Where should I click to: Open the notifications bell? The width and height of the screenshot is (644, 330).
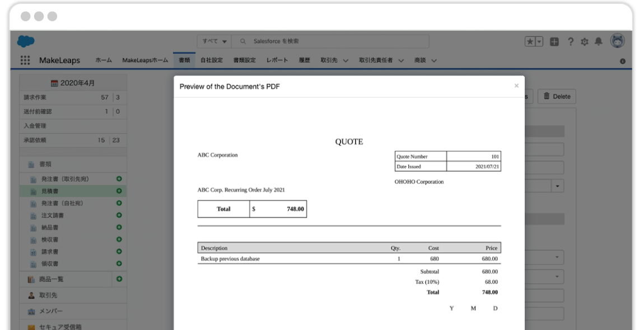[x=598, y=41]
